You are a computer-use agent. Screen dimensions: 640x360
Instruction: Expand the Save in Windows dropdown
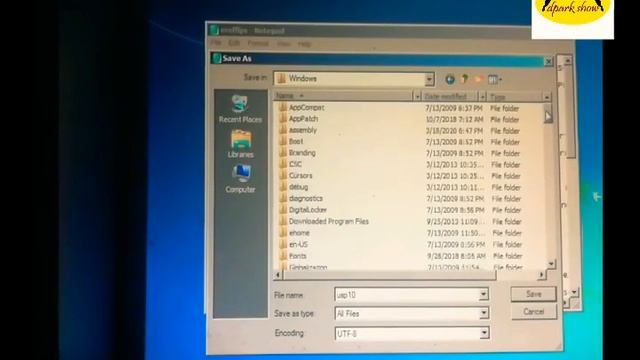[x=429, y=79]
